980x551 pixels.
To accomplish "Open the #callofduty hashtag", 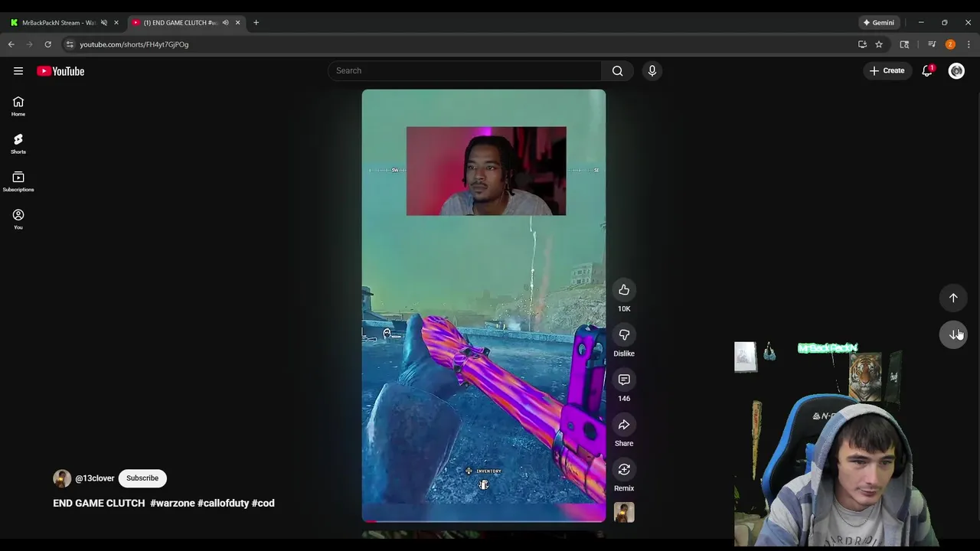I will (223, 504).
